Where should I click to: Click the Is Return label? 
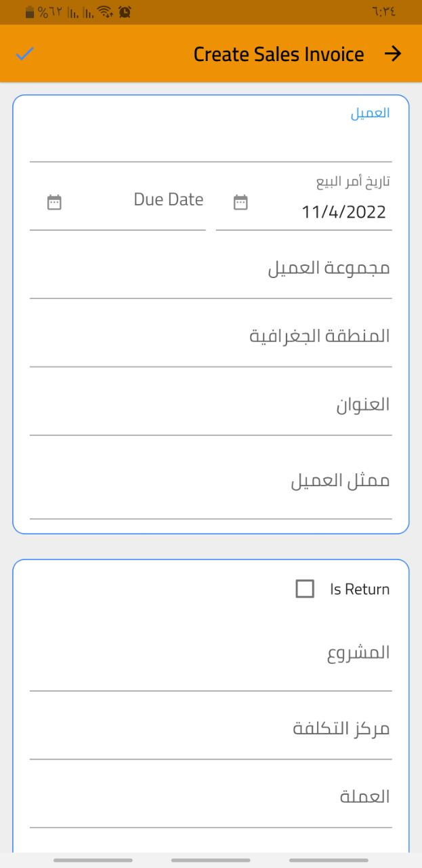pyautogui.click(x=360, y=589)
